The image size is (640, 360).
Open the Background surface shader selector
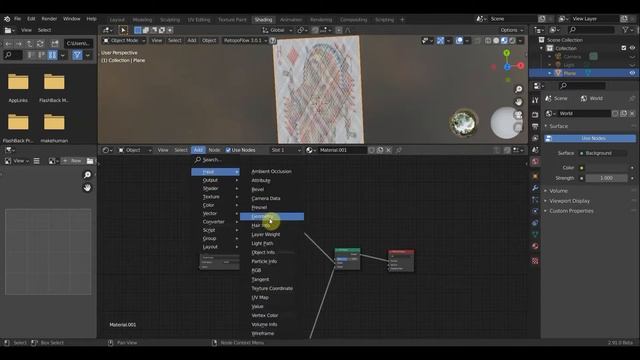click(x=603, y=153)
